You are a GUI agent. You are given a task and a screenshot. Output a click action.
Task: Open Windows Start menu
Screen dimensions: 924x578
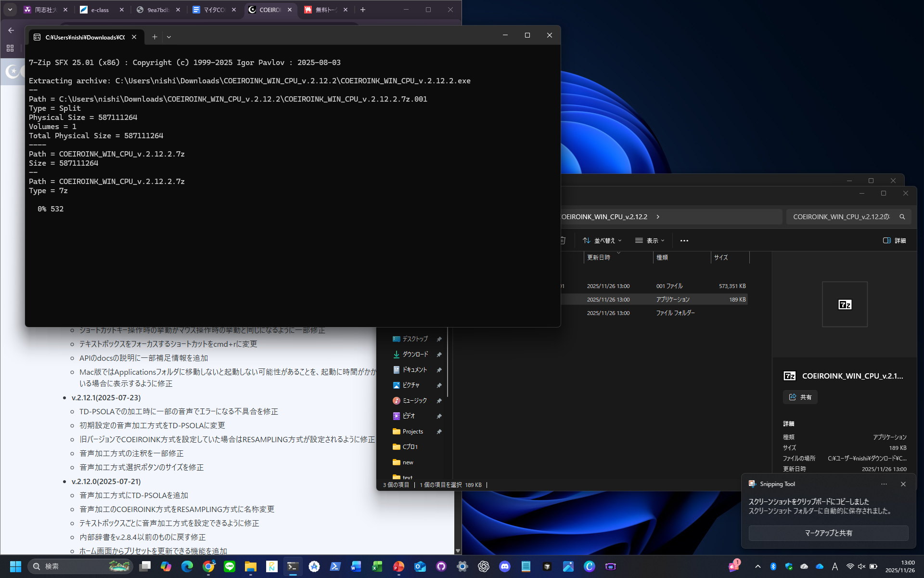click(15, 566)
